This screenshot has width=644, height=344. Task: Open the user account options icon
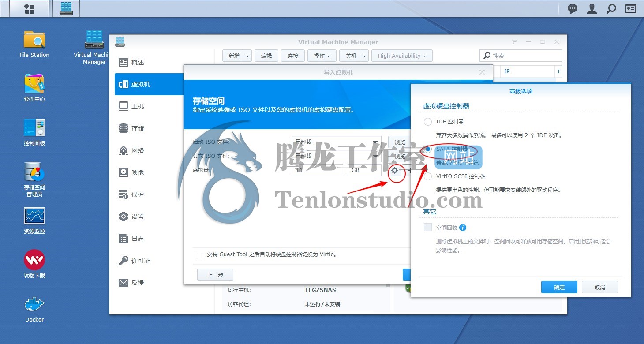click(x=592, y=9)
